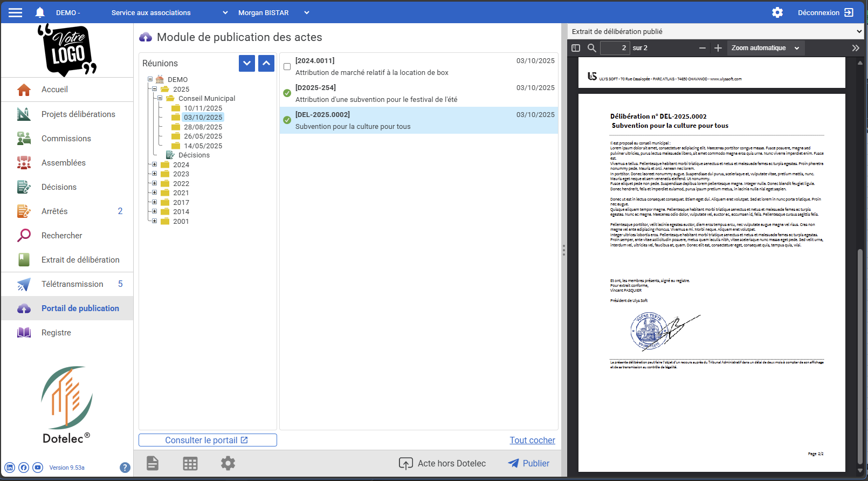Check the box for act 2024.0011
868x481 pixels.
click(287, 67)
